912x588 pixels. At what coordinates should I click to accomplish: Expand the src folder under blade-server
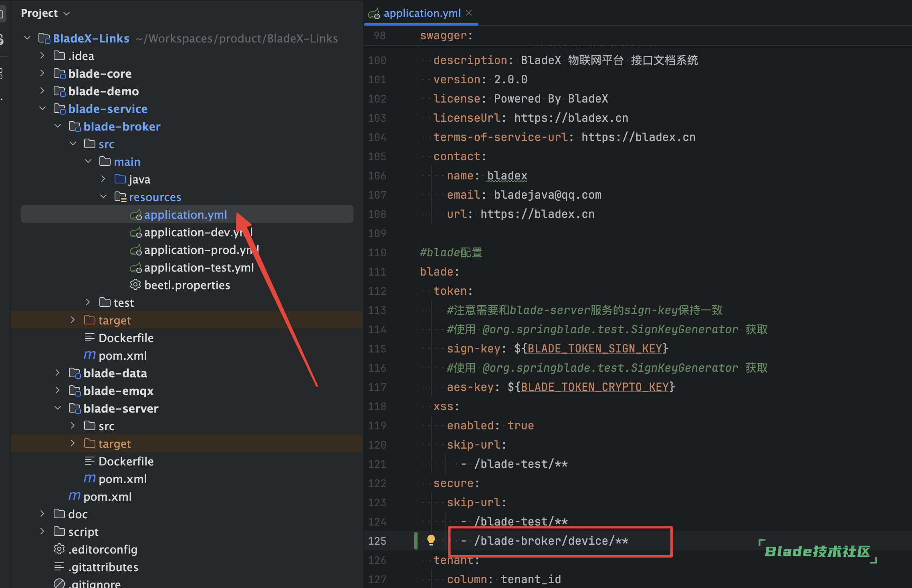tap(73, 426)
